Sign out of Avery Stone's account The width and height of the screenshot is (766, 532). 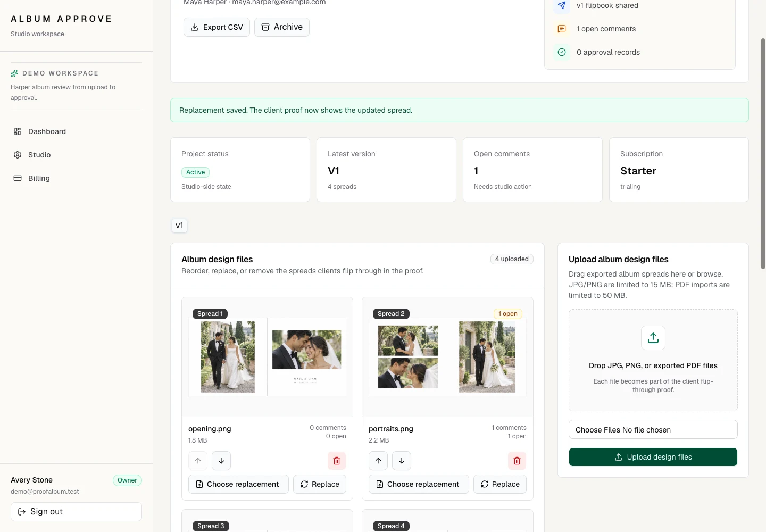click(76, 512)
